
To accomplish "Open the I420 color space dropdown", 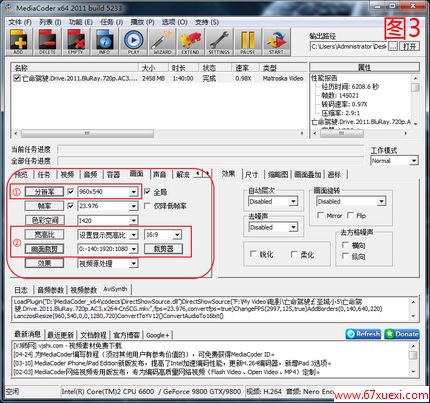I will point(133,220).
